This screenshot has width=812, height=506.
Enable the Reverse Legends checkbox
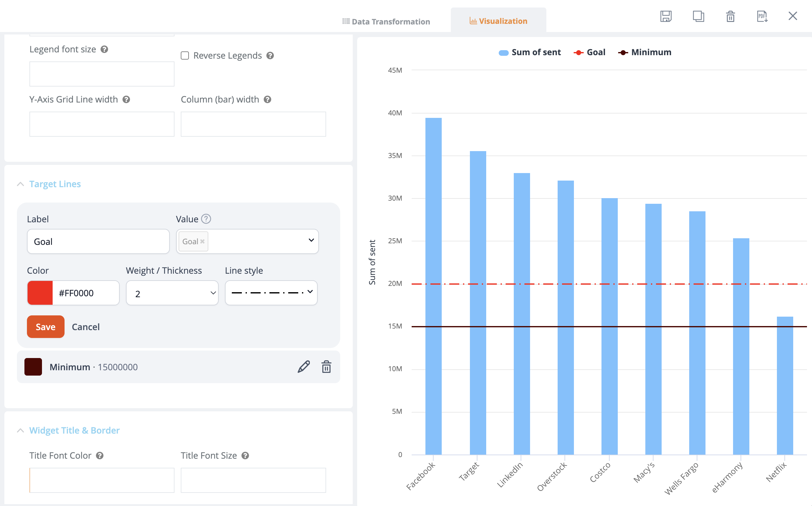[x=185, y=55]
